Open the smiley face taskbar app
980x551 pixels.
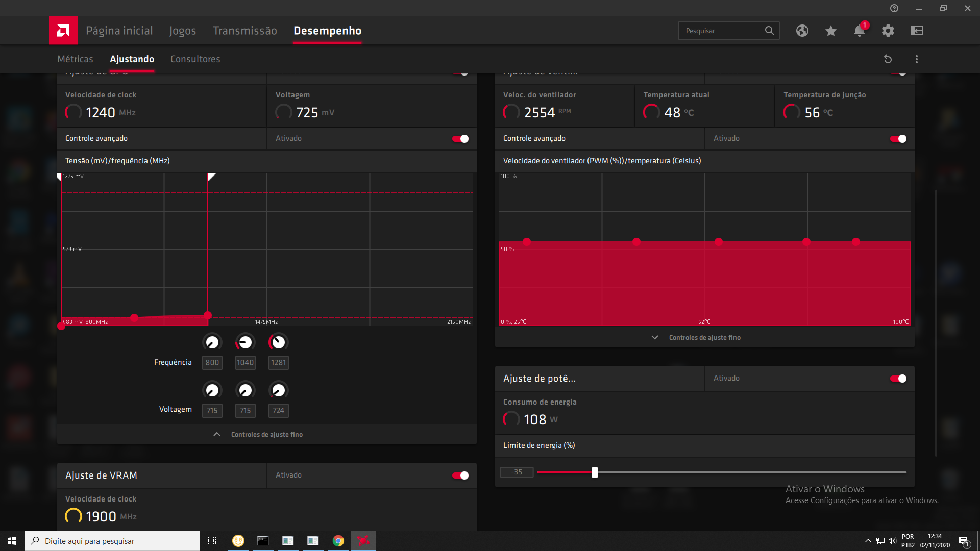click(238, 541)
